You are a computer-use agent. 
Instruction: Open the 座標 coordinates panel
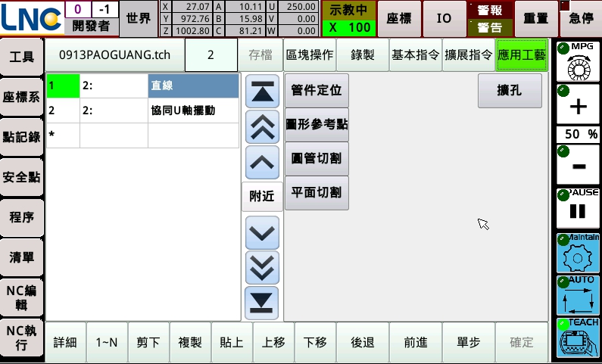(x=399, y=18)
